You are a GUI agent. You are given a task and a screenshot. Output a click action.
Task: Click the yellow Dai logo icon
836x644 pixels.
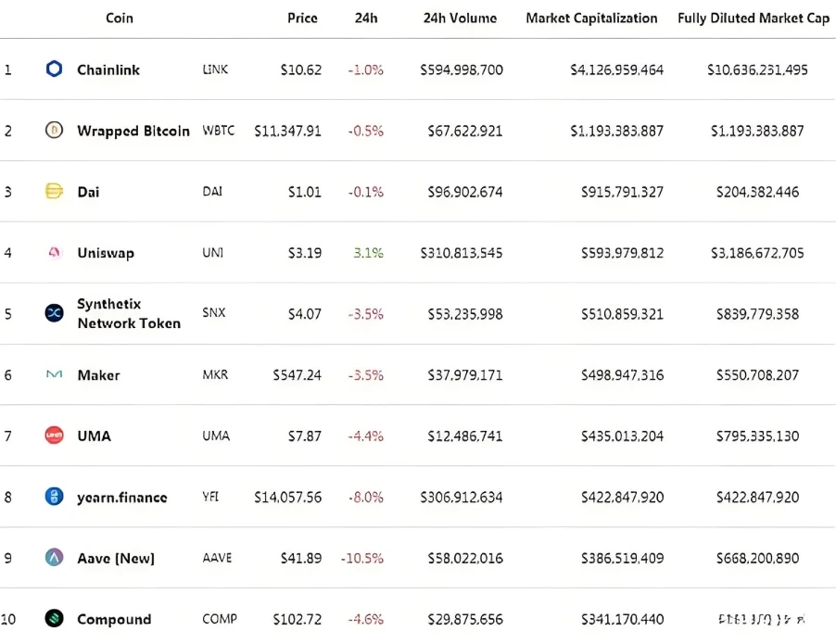(54, 191)
